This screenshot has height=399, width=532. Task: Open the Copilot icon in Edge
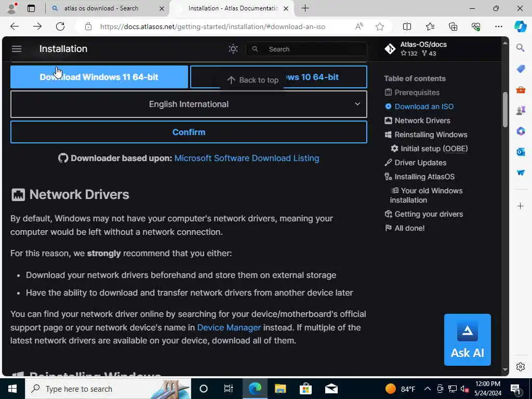(520, 26)
